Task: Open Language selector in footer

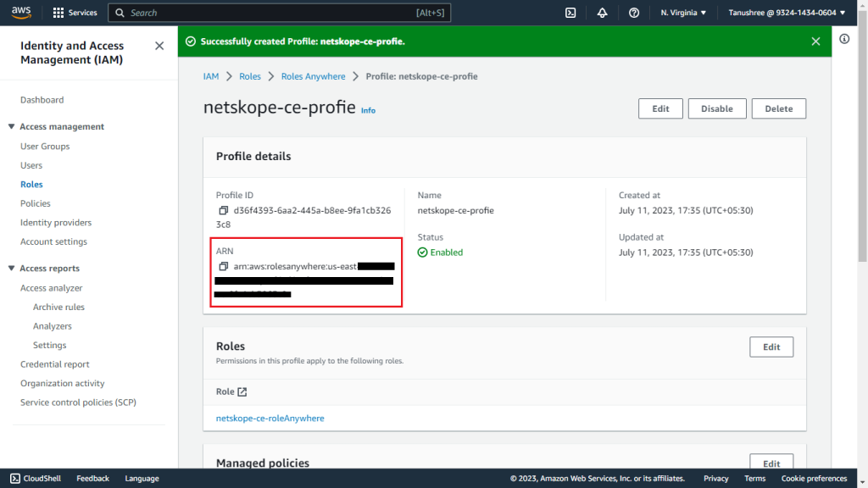Action: tap(142, 479)
